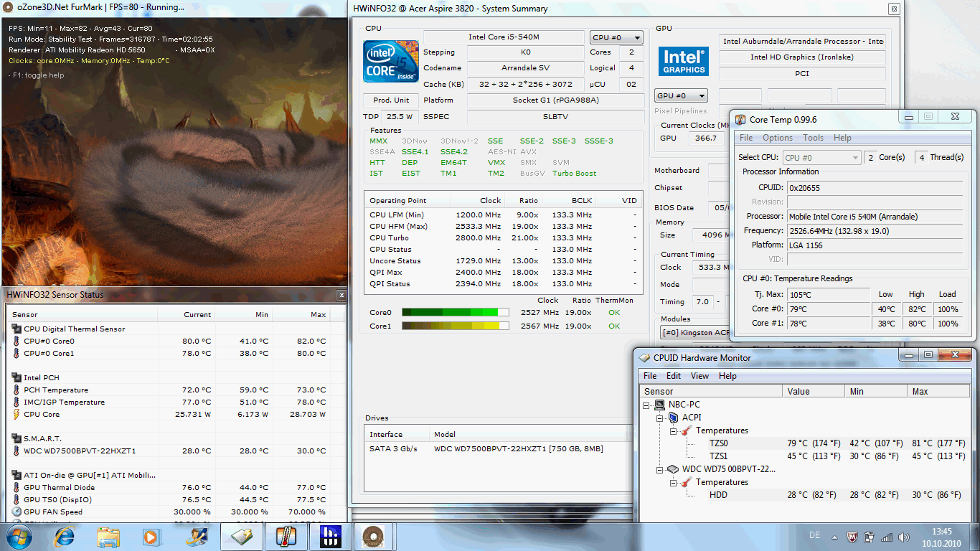The image size is (980, 551).
Task: Open Core Temp File menu
Action: (746, 138)
